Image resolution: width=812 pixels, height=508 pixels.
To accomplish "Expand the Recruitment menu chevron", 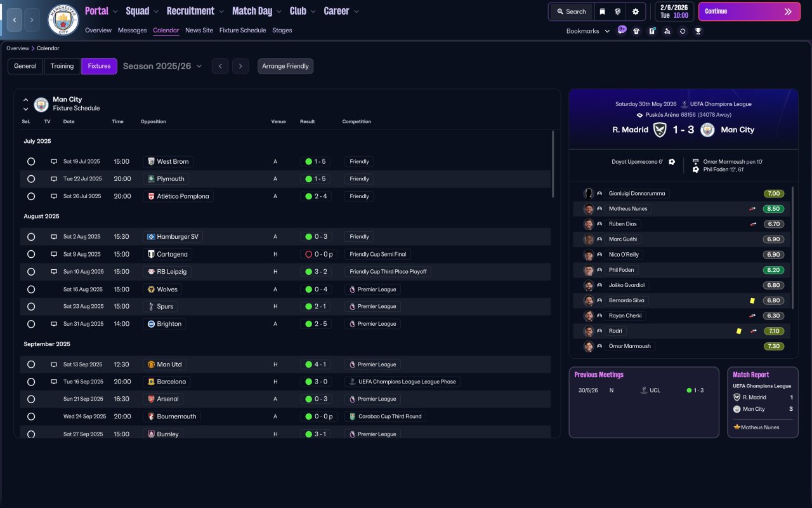I will coord(221,11).
